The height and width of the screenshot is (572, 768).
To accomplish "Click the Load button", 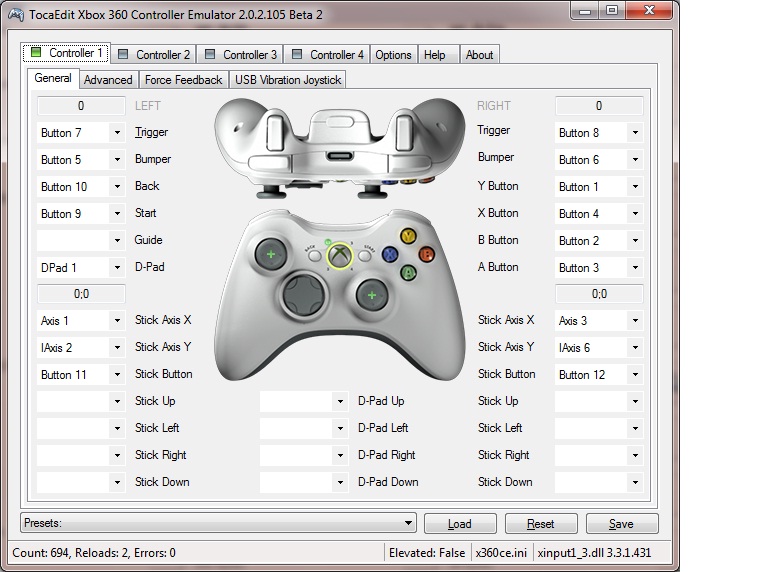I will [x=460, y=524].
